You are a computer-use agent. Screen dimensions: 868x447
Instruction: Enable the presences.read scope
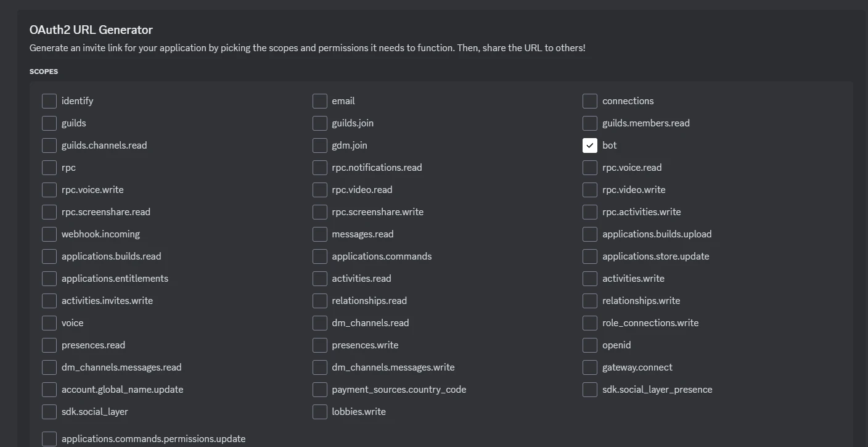49,345
